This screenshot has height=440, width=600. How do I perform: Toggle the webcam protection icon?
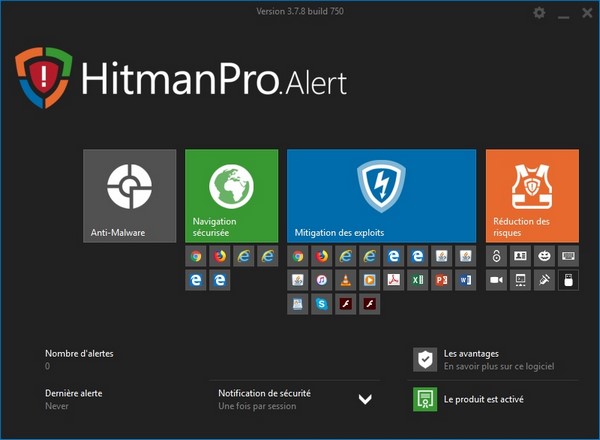pyautogui.click(x=496, y=280)
